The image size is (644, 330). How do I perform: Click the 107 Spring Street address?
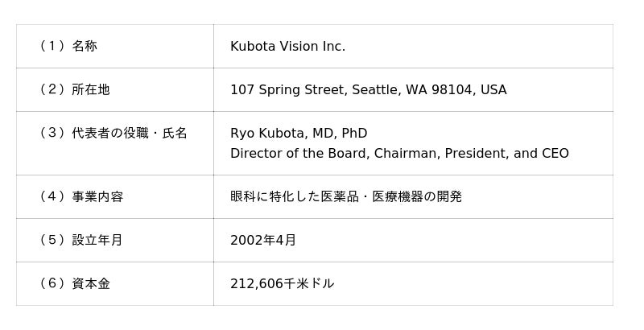pos(368,90)
